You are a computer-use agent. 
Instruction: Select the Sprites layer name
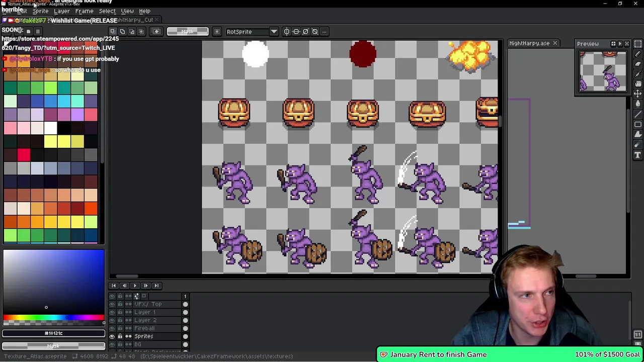click(143, 336)
